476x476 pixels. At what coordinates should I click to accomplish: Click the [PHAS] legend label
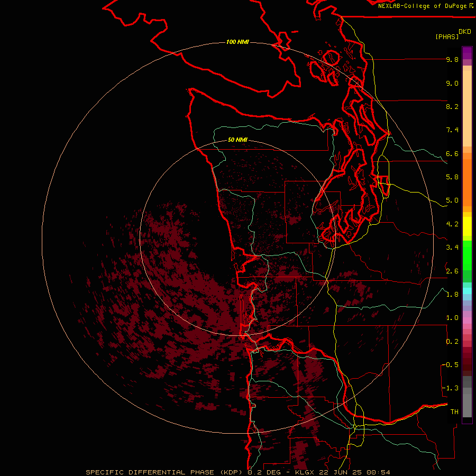[447, 36]
